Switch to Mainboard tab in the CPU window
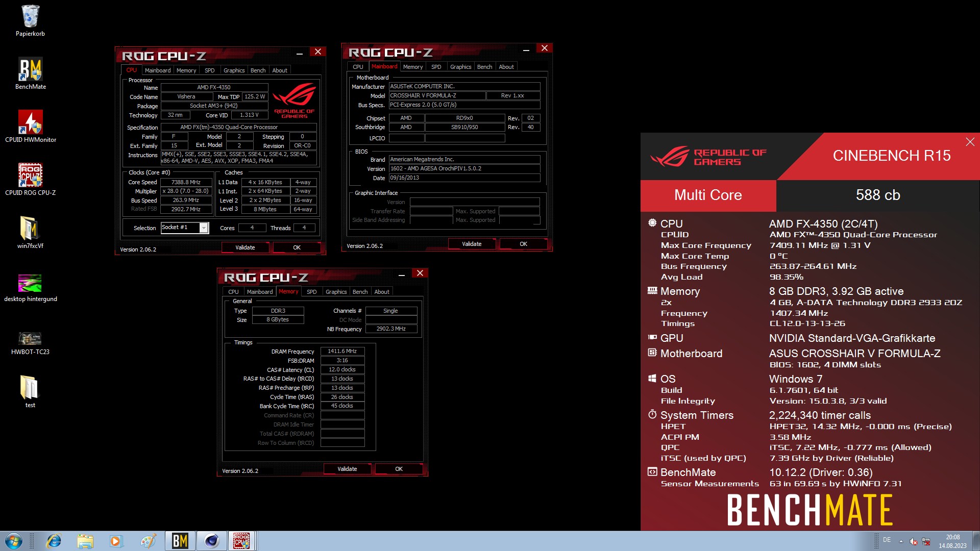Image resolution: width=980 pixels, height=551 pixels. (157, 70)
